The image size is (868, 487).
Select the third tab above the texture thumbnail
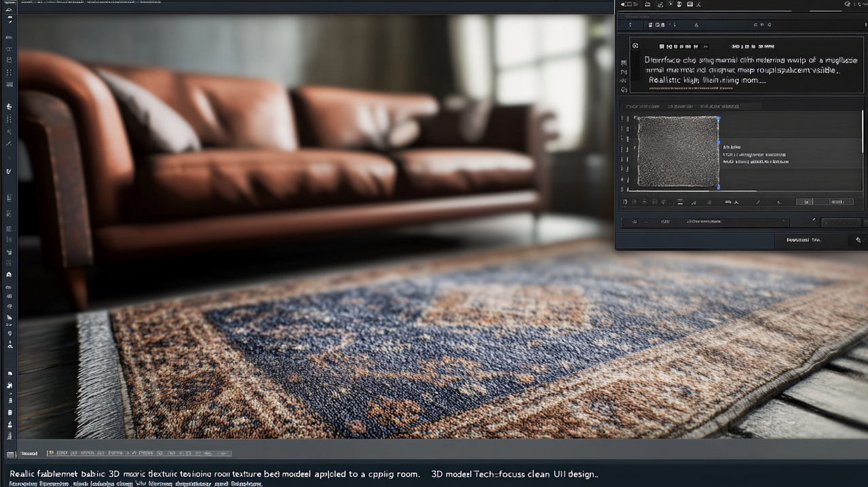tap(719, 107)
